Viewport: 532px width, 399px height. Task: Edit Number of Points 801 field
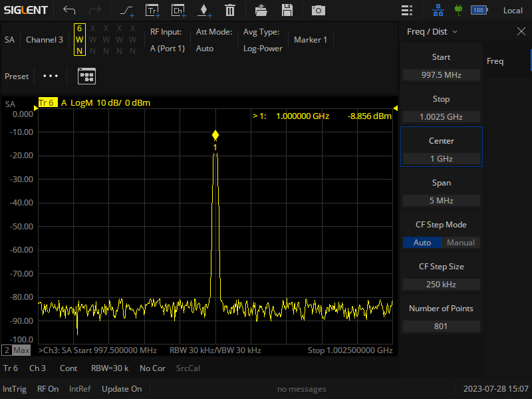click(x=442, y=326)
